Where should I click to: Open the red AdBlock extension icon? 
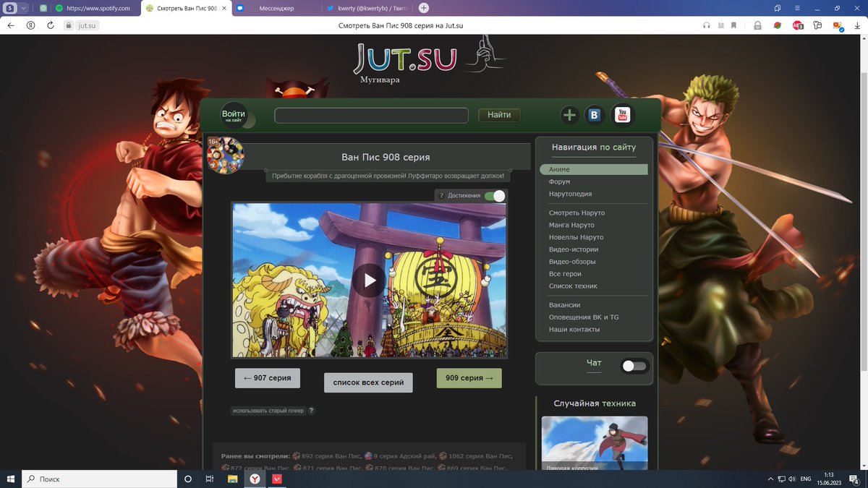(798, 25)
